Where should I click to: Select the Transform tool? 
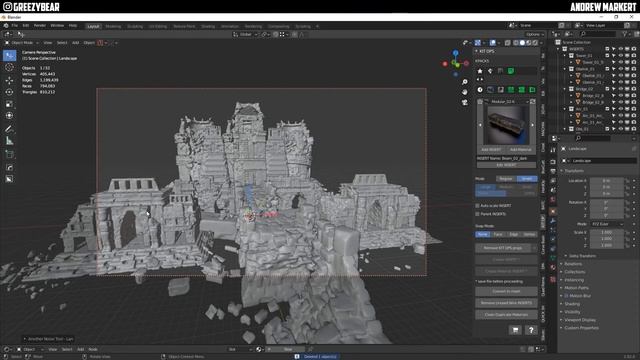tap(9, 116)
